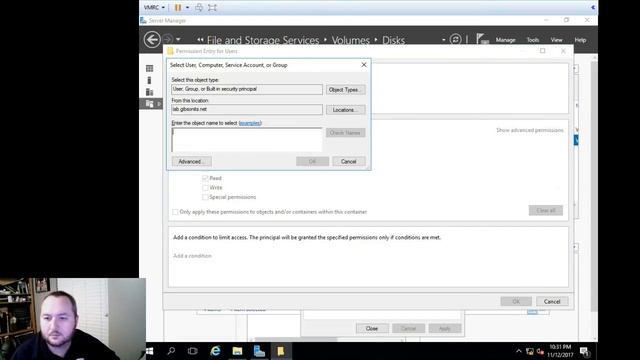Screen dimensions: 640x360
Task: Click Cancel in Permission Entry window
Action: click(552, 301)
